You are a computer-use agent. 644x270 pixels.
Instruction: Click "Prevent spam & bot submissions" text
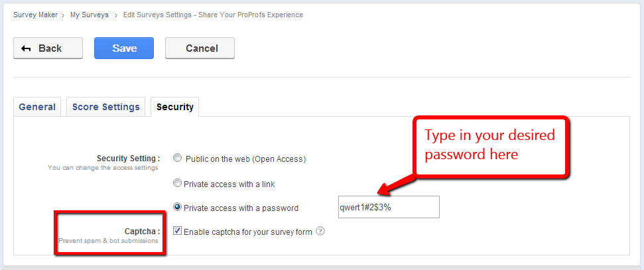click(108, 241)
